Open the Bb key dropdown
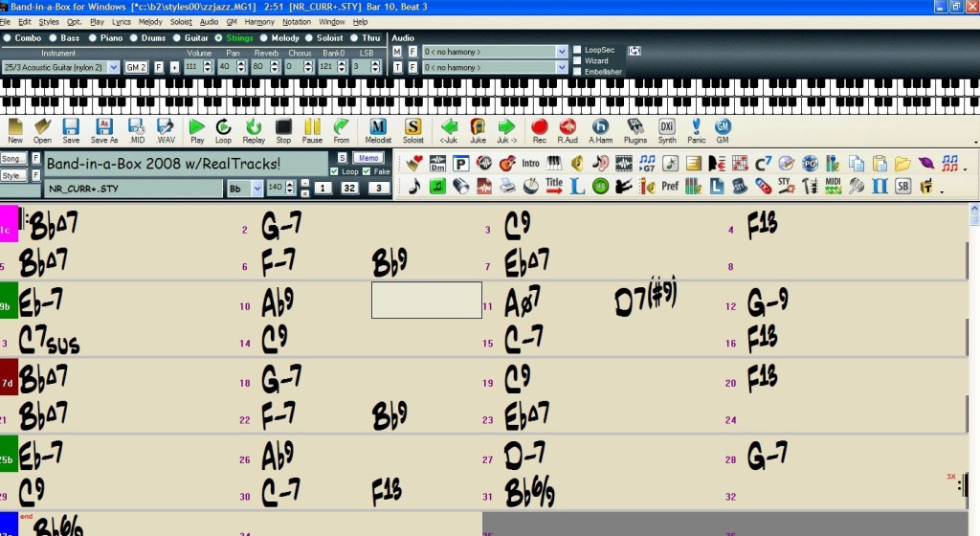The height and width of the screenshot is (536, 980). pyautogui.click(x=256, y=188)
